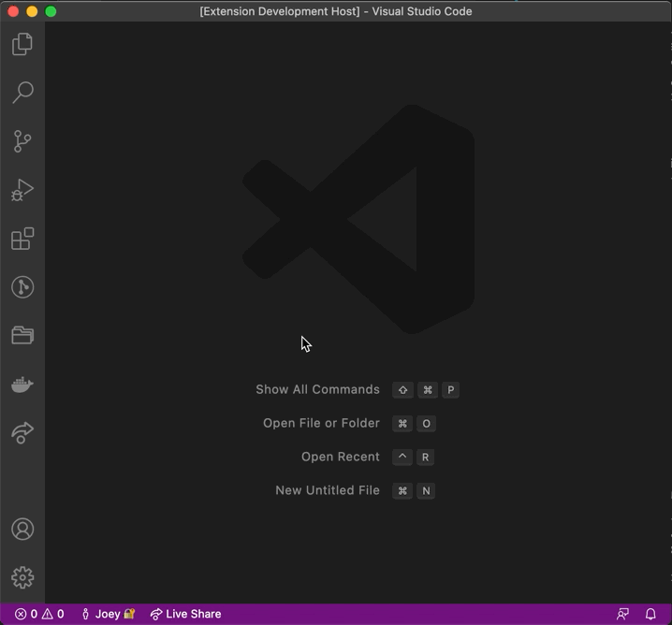Click the Joey status bar item
The height and width of the screenshot is (625, 672).
pos(109,614)
